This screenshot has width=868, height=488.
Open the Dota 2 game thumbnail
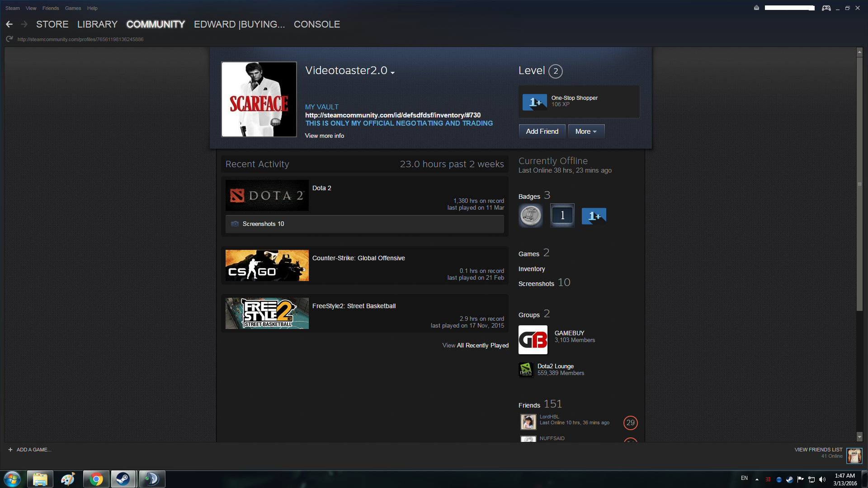coord(267,196)
